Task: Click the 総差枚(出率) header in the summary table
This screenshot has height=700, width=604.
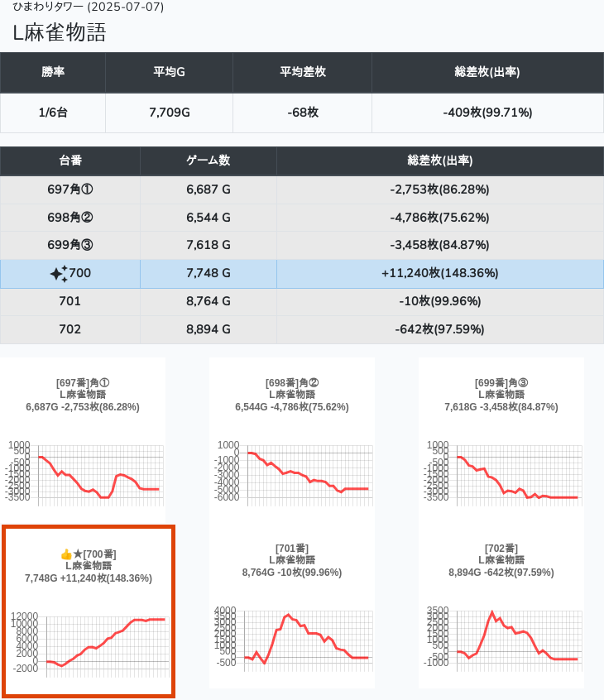Action: [487, 72]
